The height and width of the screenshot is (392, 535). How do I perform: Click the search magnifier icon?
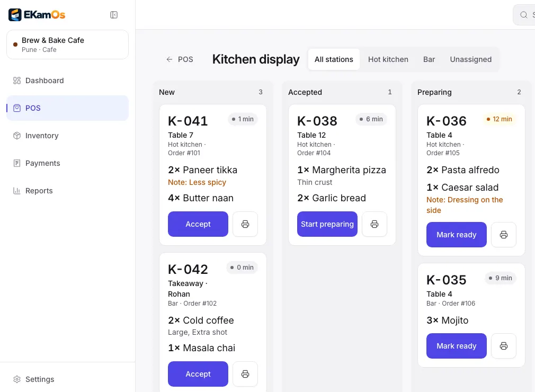point(524,15)
